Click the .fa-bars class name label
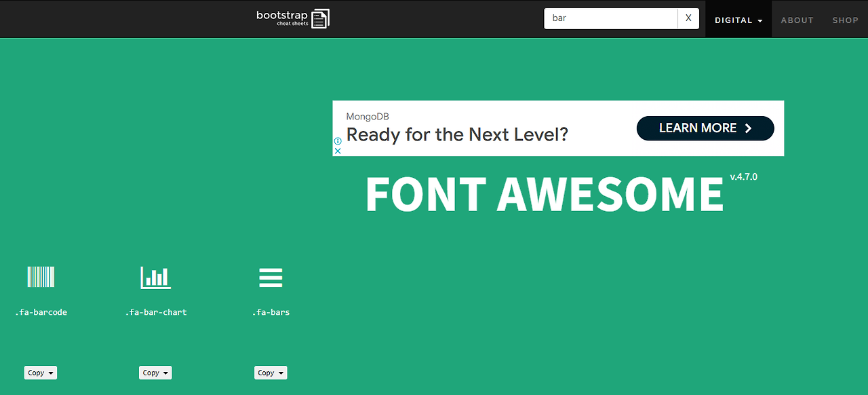 (x=271, y=312)
